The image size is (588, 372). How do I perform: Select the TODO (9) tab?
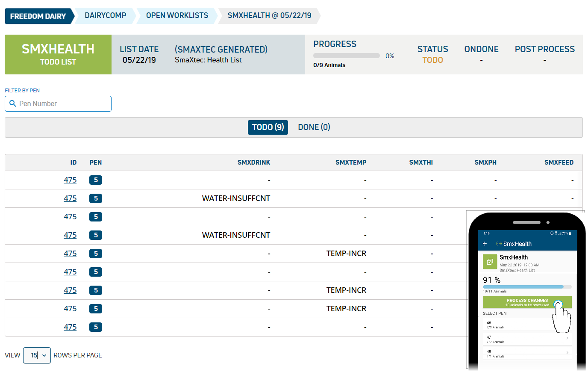click(x=268, y=127)
